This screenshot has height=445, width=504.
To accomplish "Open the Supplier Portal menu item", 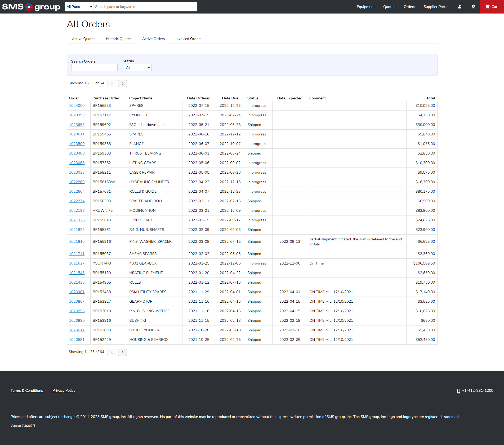I will point(436,7).
